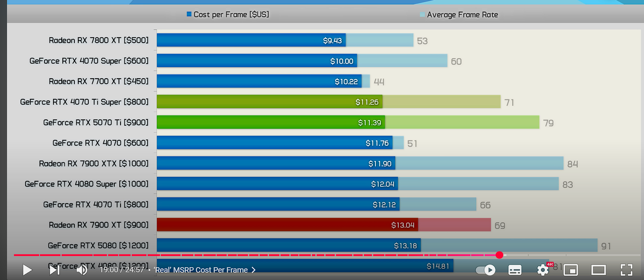Click the $11.76 cost value

[377, 143]
